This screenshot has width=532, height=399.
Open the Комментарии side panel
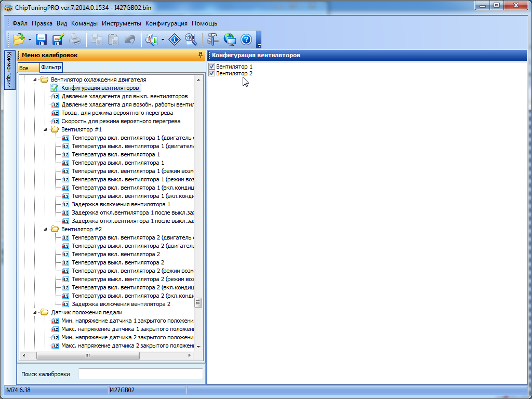9,70
